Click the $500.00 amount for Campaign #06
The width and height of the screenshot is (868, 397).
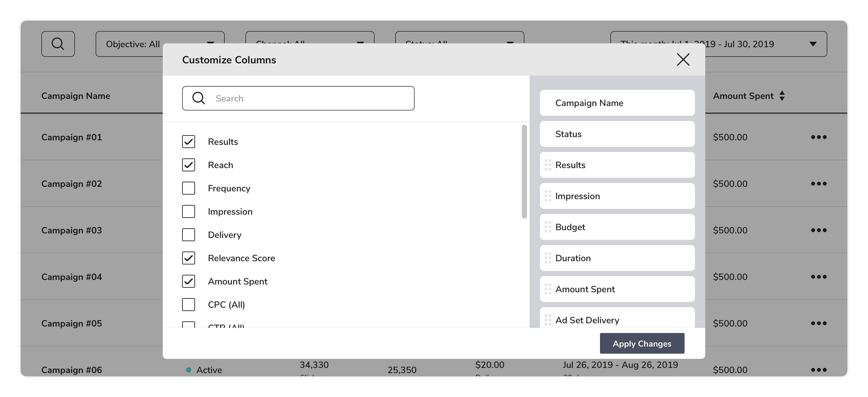pyautogui.click(x=730, y=370)
